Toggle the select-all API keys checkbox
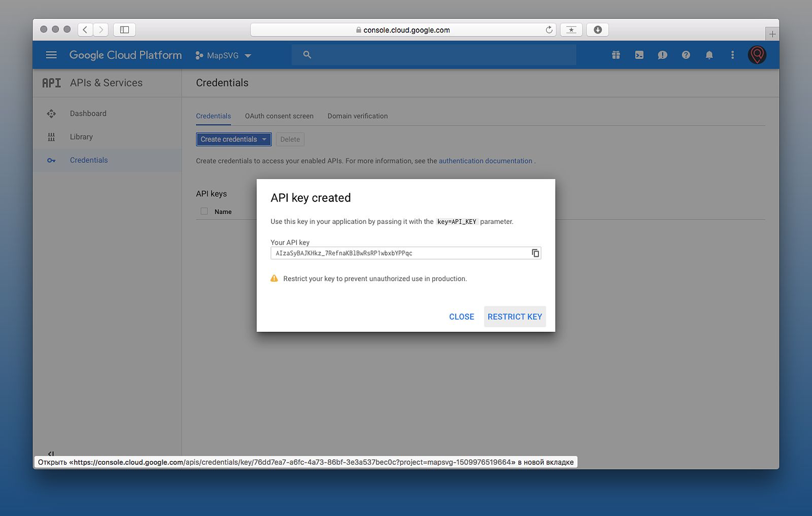 tap(204, 211)
